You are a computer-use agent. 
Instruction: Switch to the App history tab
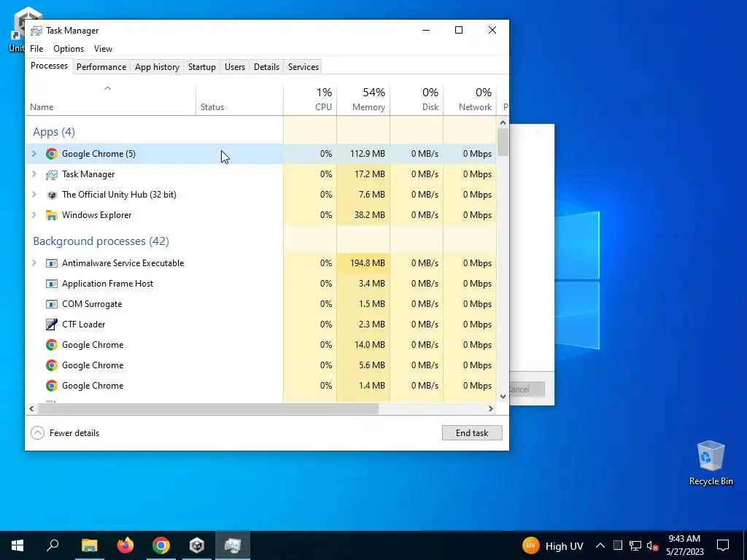pos(158,67)
